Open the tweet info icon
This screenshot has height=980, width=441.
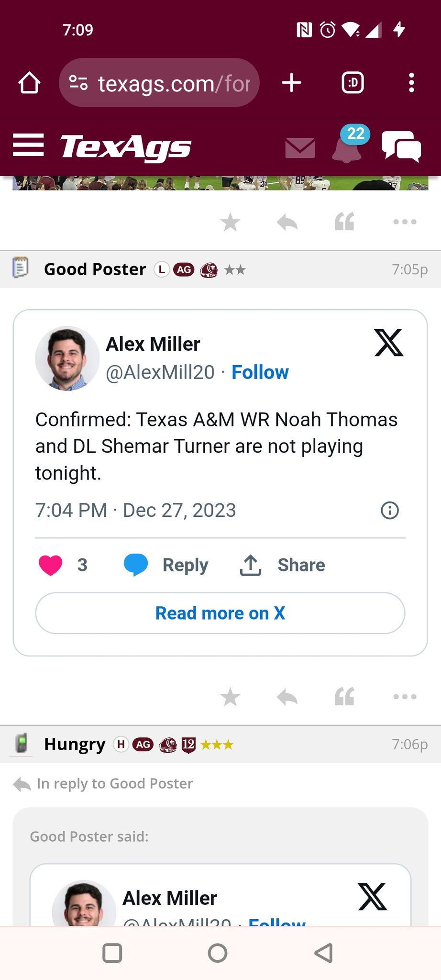389,511
